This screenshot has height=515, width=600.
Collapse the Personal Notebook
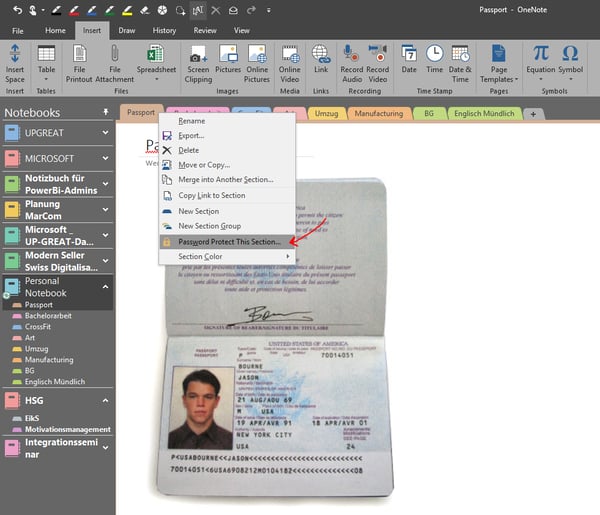(x=105, y=286)
